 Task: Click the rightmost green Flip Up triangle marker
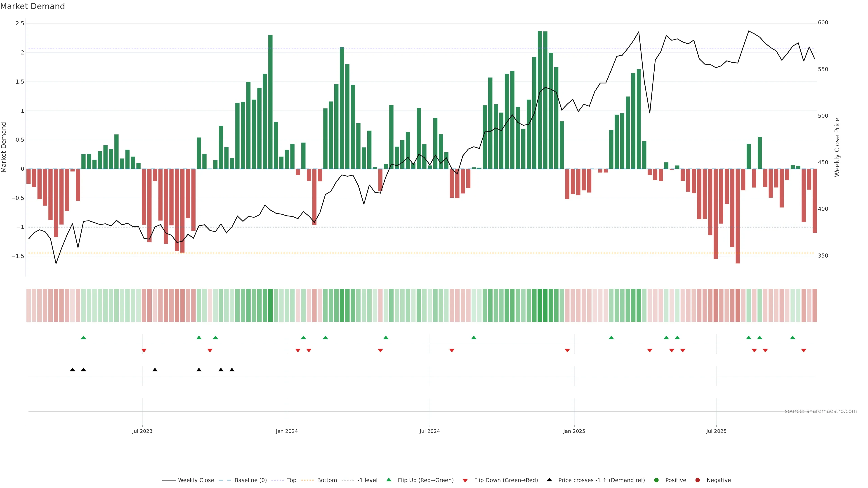(793, 338)
